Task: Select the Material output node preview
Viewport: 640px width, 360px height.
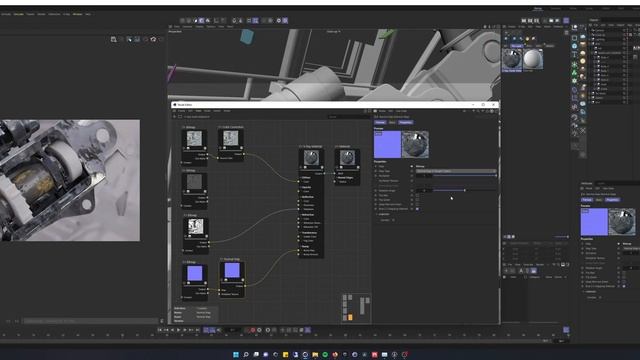Action: coord(347,158)
